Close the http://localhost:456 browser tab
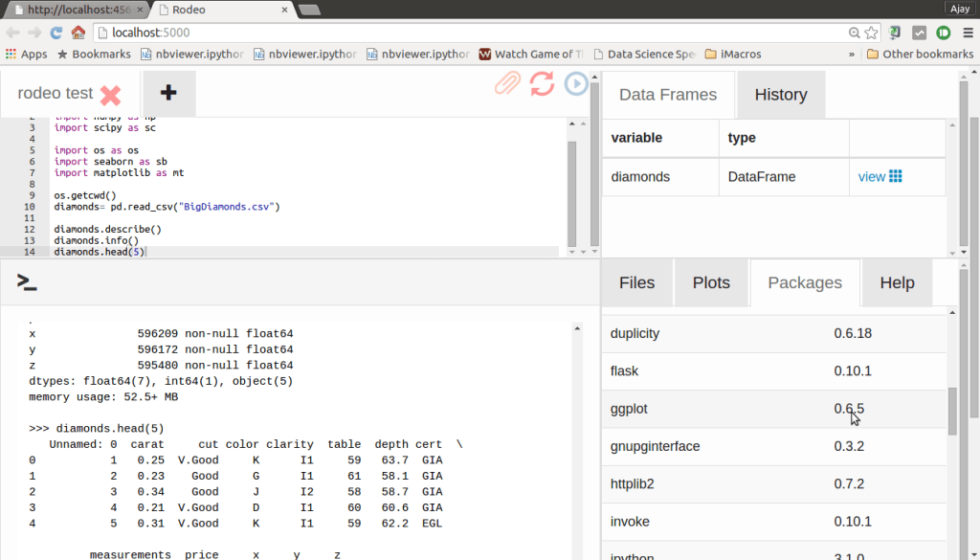This screenshot has height=560, width=980. click(140, 10)
